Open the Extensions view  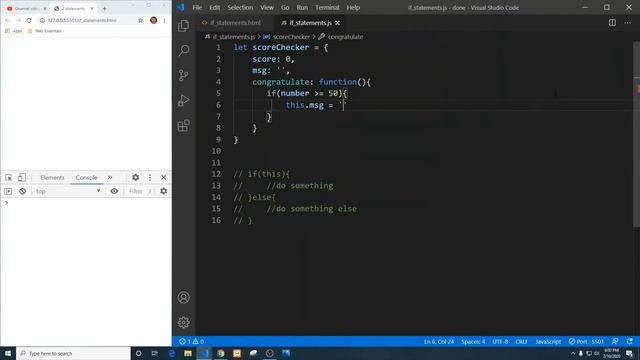(x=184, y=125)
